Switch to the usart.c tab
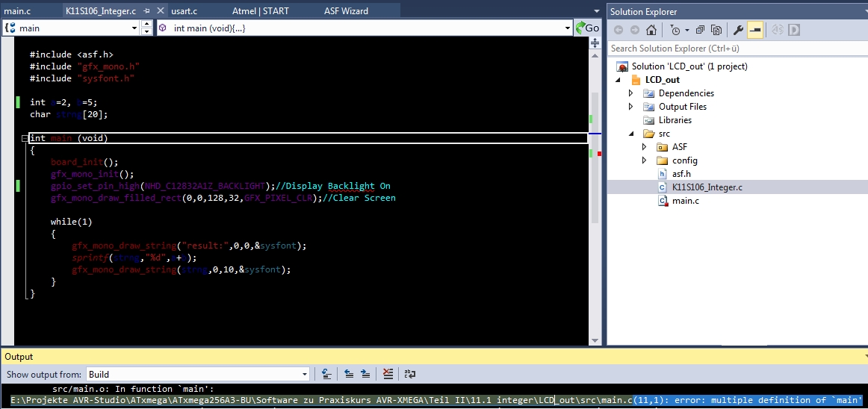Image resolution: width=868 pixels, height=409 pixels. click(x=184, y=10)
